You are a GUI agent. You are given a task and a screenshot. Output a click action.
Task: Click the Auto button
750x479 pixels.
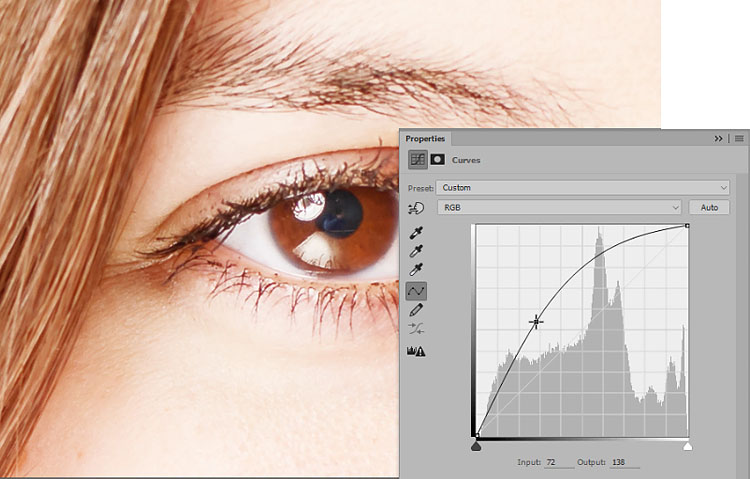(709, 207)
